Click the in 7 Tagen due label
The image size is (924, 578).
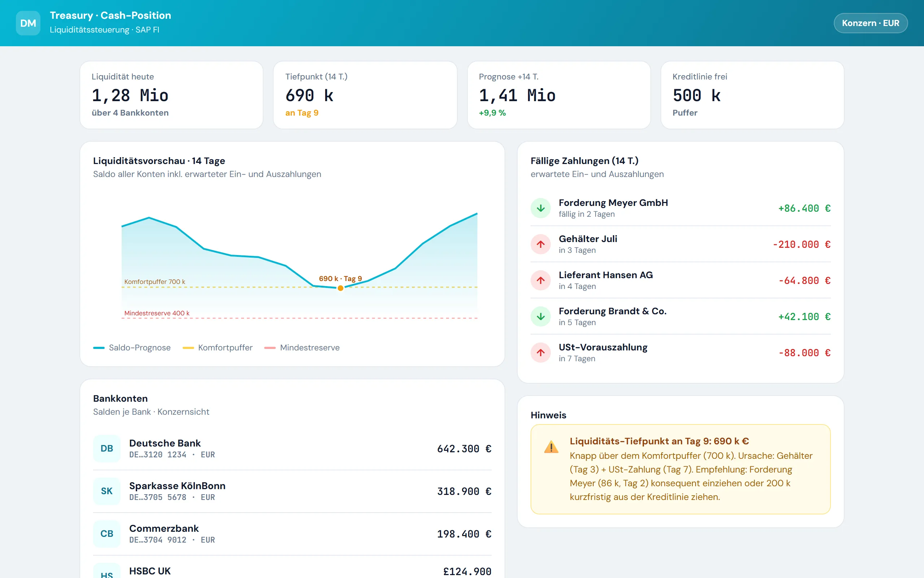[x=576, y=359]
